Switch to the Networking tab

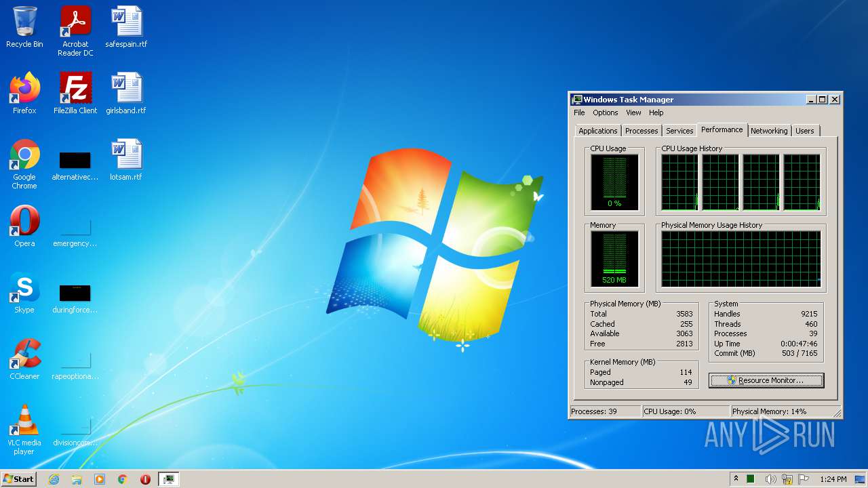[769, 131]
